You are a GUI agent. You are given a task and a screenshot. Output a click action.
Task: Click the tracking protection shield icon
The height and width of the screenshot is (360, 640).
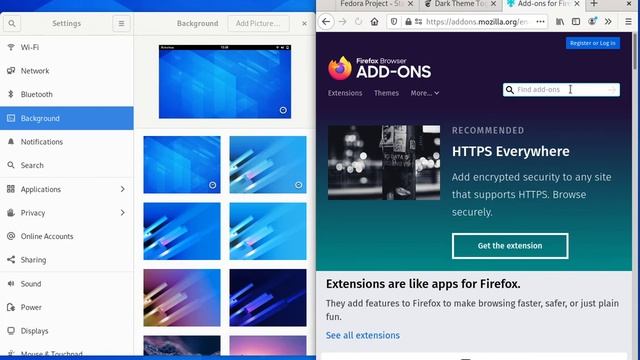(x=394, y=22)
